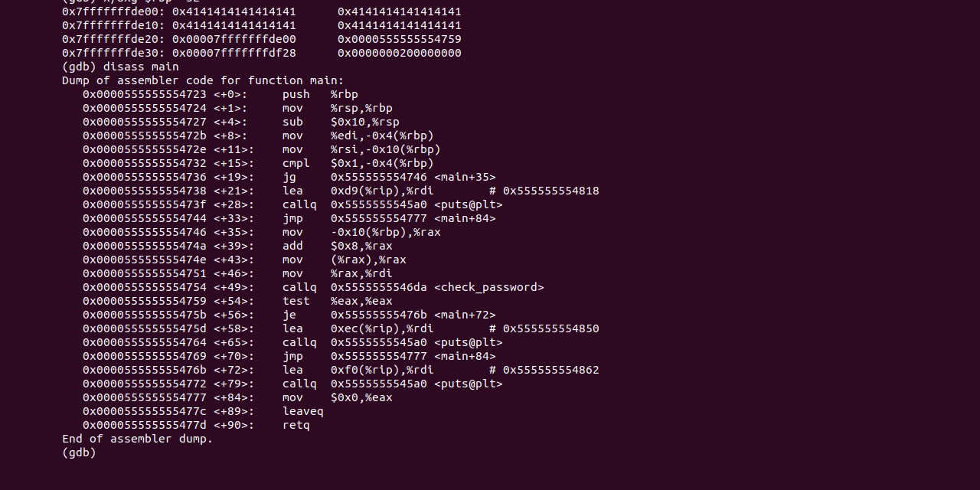This screenshot has height=490, width=980.
Task: Click the cmpl instruction mnemonic
Action: coord(296,163)
